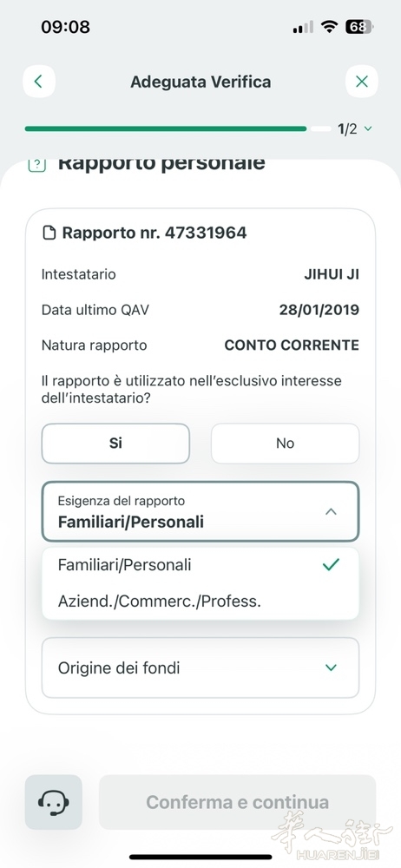Screen dimensions: 401x868
Task: Tap the cellular signal bars icon
Action: 303,27
